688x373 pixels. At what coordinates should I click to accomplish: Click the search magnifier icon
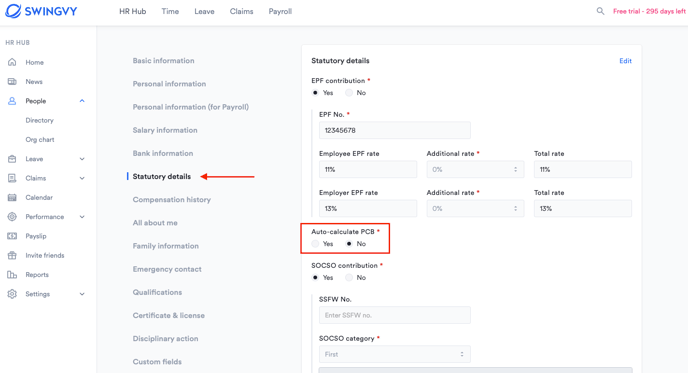click(600, 11)
